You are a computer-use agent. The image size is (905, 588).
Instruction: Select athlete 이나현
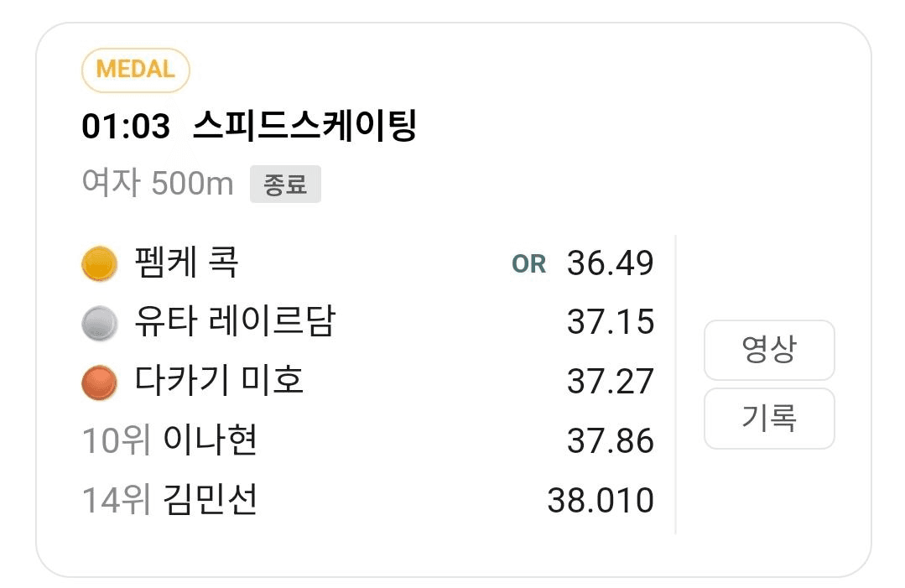click(210, 440)
